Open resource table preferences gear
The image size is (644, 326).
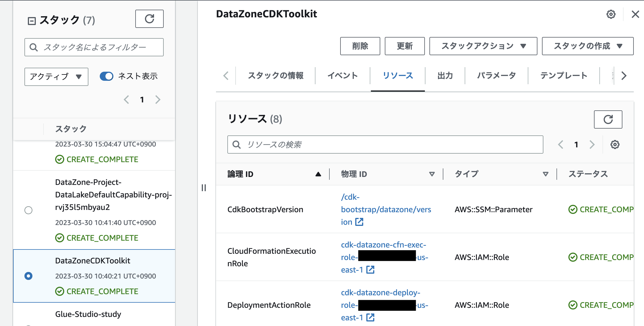coord(615,145)
